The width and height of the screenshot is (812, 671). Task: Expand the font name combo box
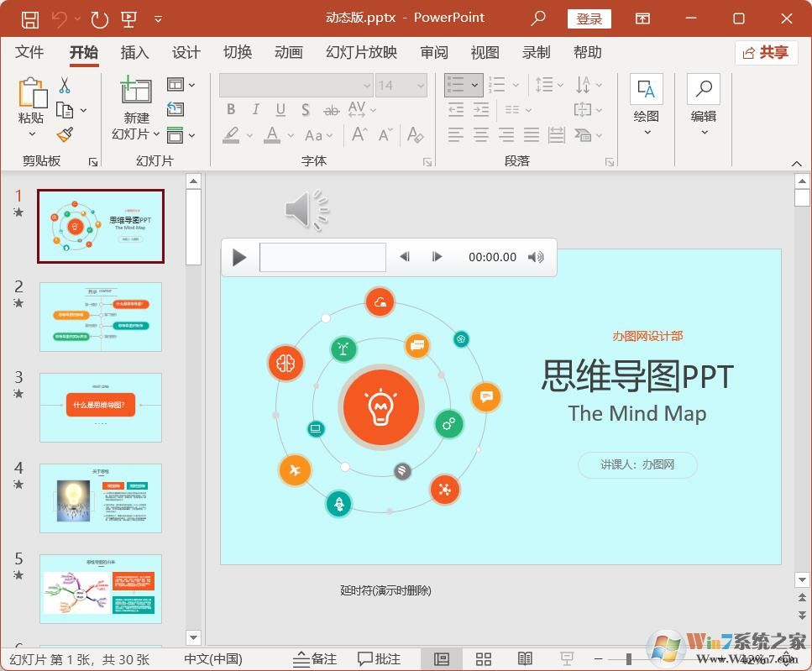(366, 86)
